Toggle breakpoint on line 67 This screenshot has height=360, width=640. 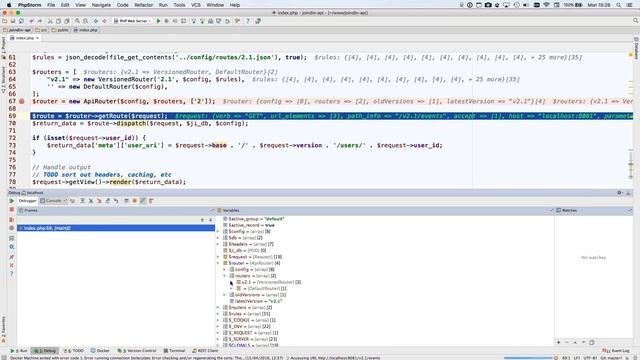pyautogui.click(x=22, y=101)
